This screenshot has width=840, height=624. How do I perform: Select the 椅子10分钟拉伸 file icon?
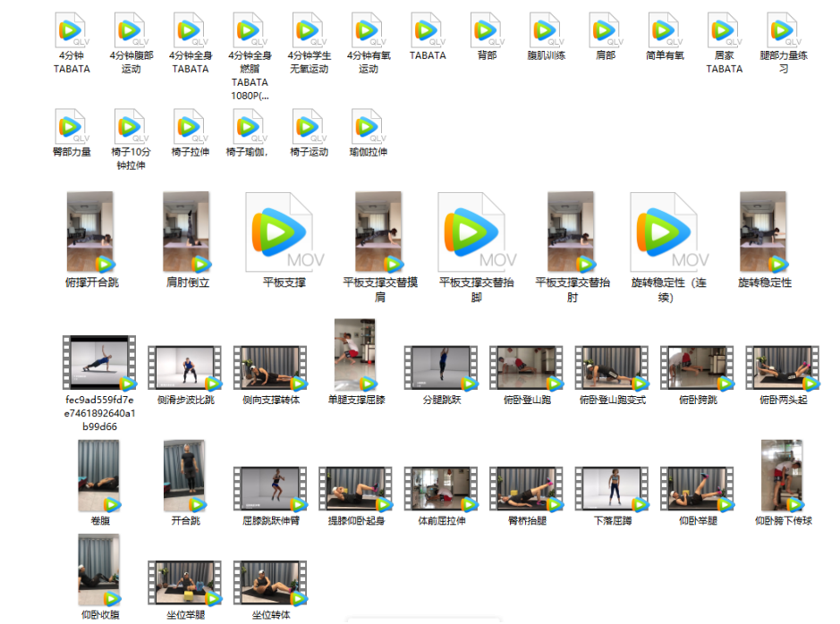pyautogui.click(x=130, y=127)
